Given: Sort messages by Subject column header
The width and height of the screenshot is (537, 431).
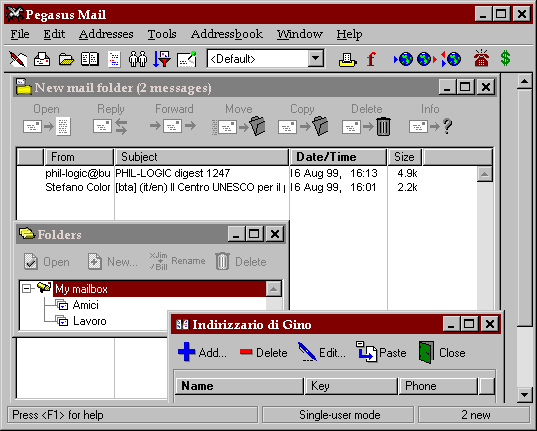Looking at the screenshot, I should click(202, 157).
